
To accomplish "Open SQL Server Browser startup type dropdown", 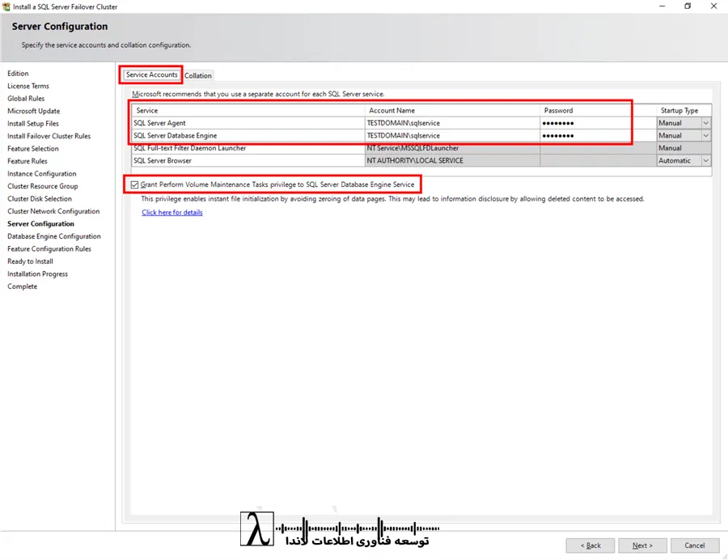I will [x=705, y=161].
